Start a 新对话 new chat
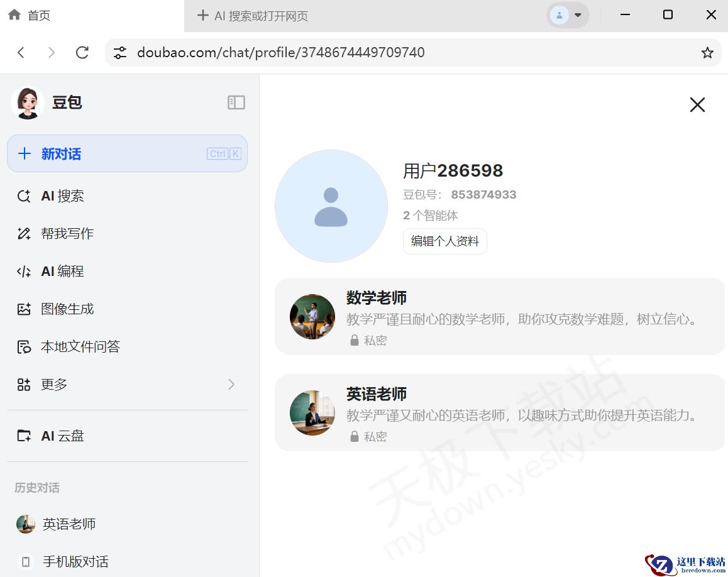 point(127,153)
